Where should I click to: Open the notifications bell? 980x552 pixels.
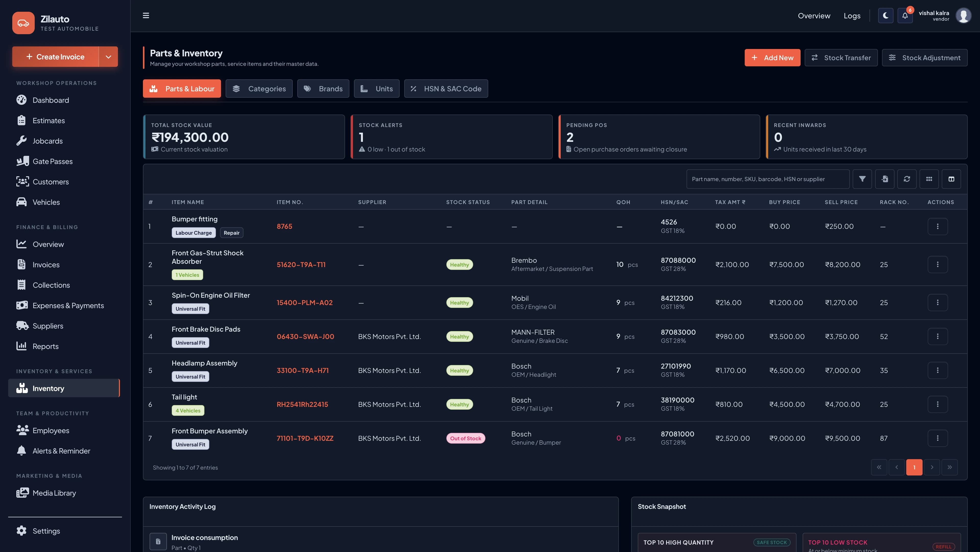(905, 16)
